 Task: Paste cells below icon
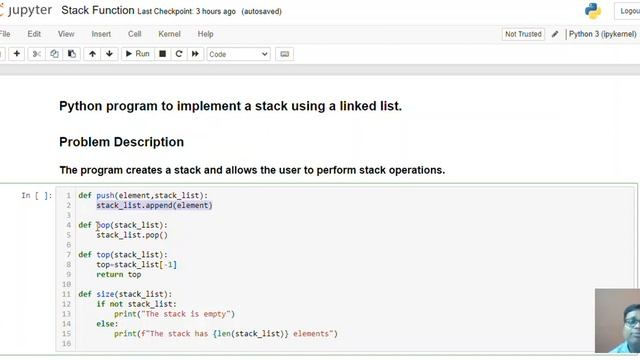71,54
